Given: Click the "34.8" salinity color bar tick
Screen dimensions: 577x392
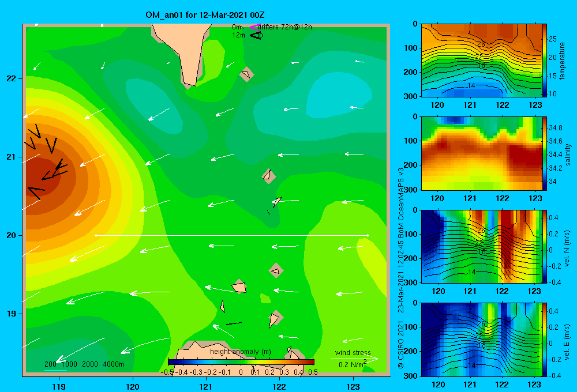Looking at the screenshot, I should 555,127.
